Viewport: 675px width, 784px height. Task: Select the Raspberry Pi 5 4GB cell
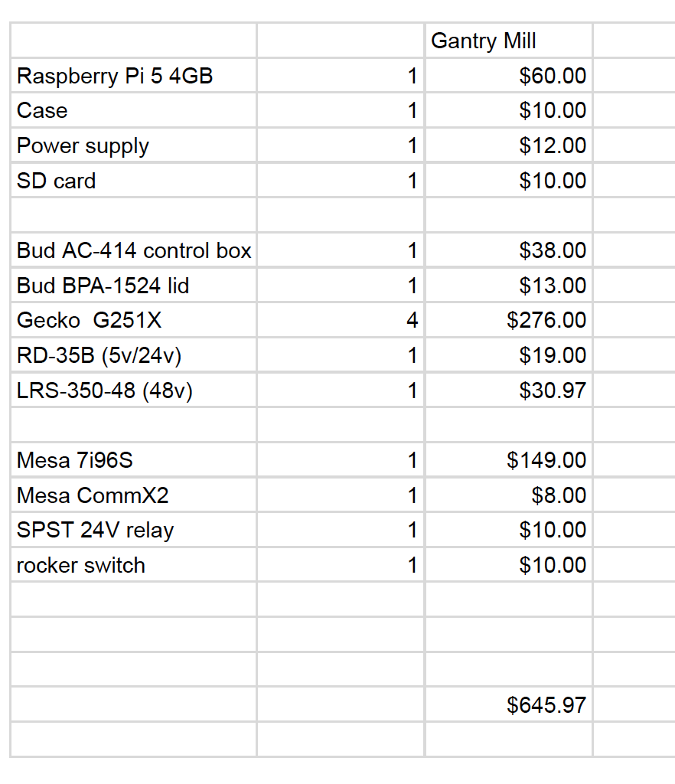coord(134,76)
